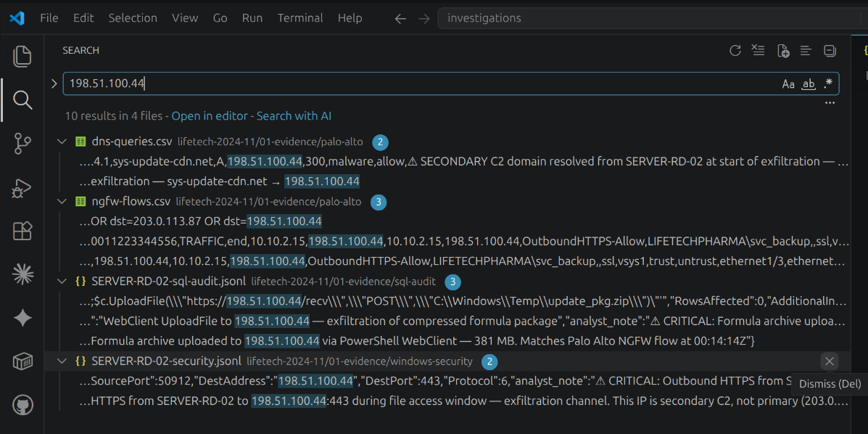Open the Explorer view in activity bar
This screenshot has width=868, height=434.
[x=22, y=57]
